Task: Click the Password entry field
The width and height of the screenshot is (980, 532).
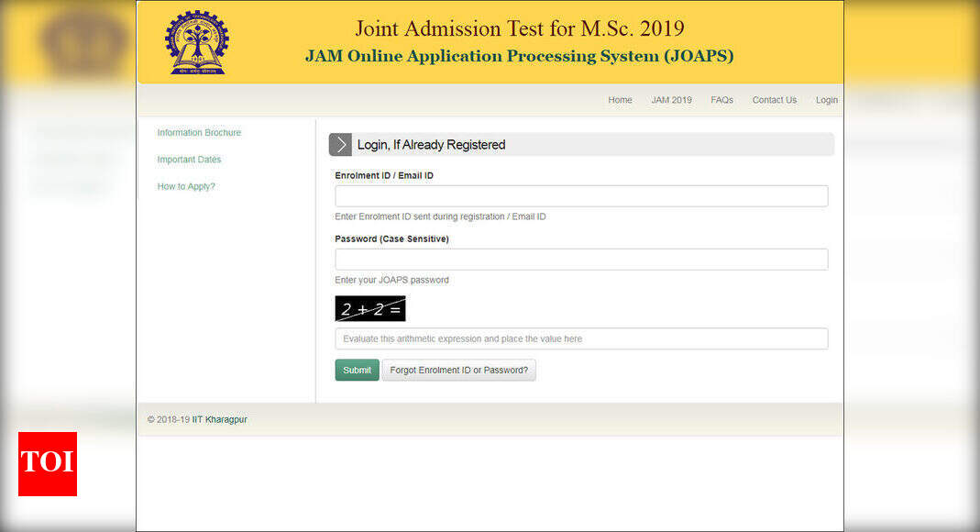Action: click(x=580, y=259)
